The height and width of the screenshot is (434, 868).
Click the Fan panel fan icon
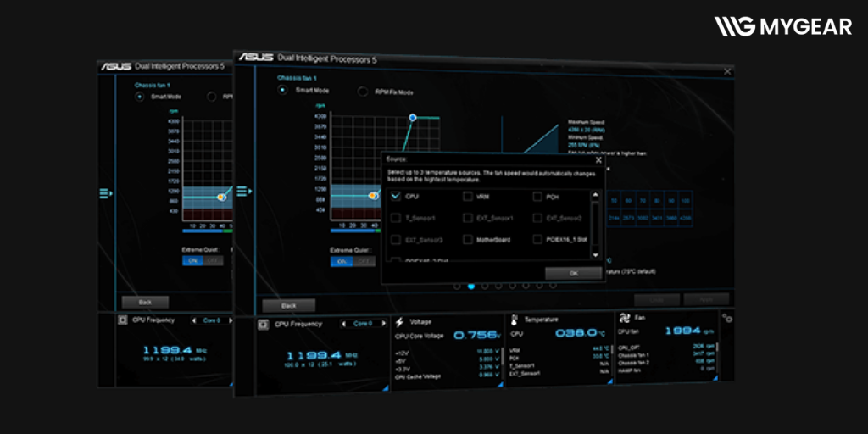pyautogui.click(x=625, y=318)
